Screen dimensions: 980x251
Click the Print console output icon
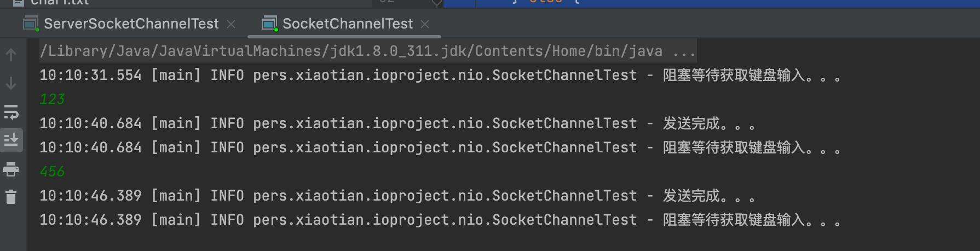11,169
